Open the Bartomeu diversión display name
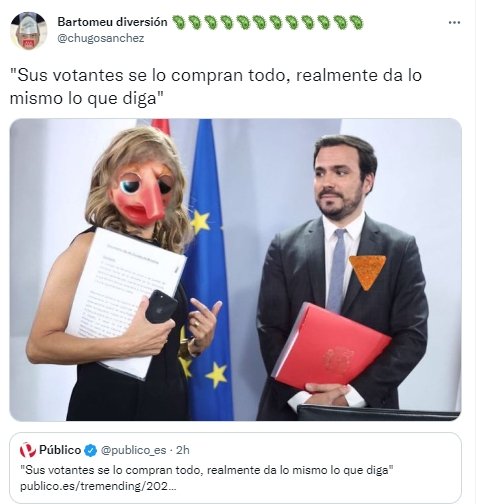The height and width of the screenshot is (504, 477). 112,22
